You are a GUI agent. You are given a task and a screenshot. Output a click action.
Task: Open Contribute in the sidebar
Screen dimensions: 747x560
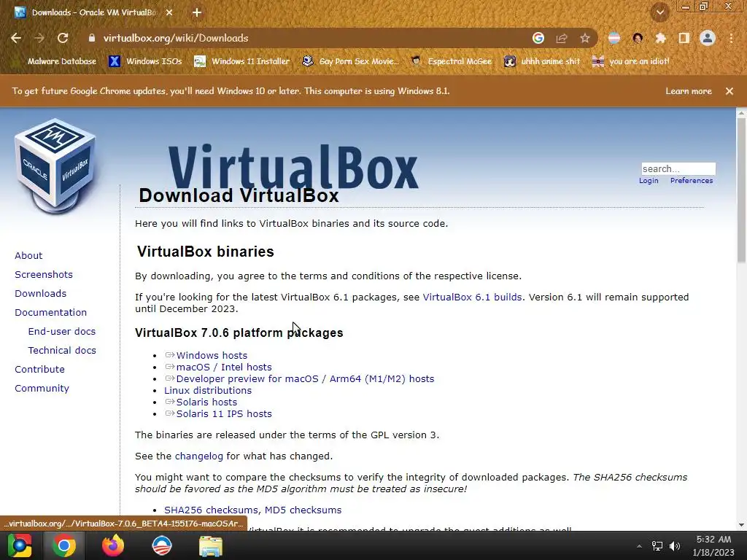(x=39, y=370)
